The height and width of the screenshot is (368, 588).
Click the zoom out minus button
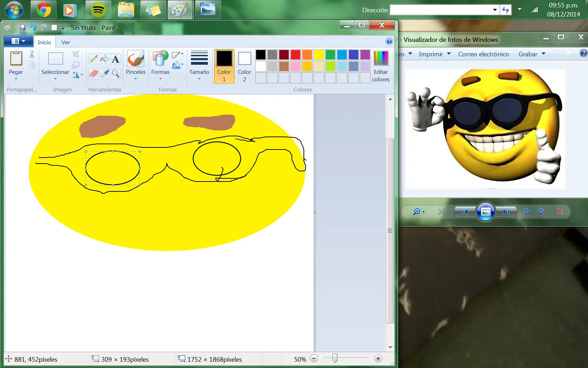(314, 359)
